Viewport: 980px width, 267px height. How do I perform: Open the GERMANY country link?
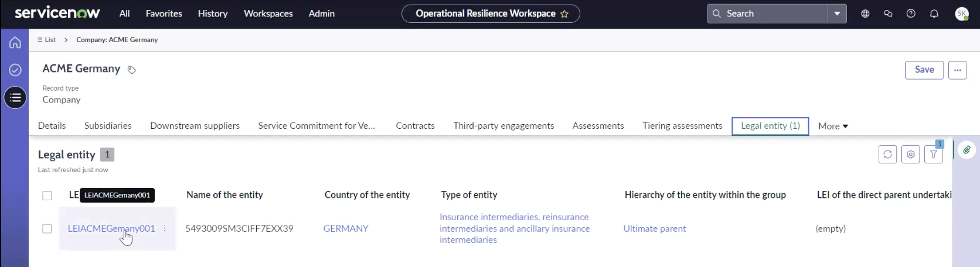pyautogui.click(x=346, y=228)
